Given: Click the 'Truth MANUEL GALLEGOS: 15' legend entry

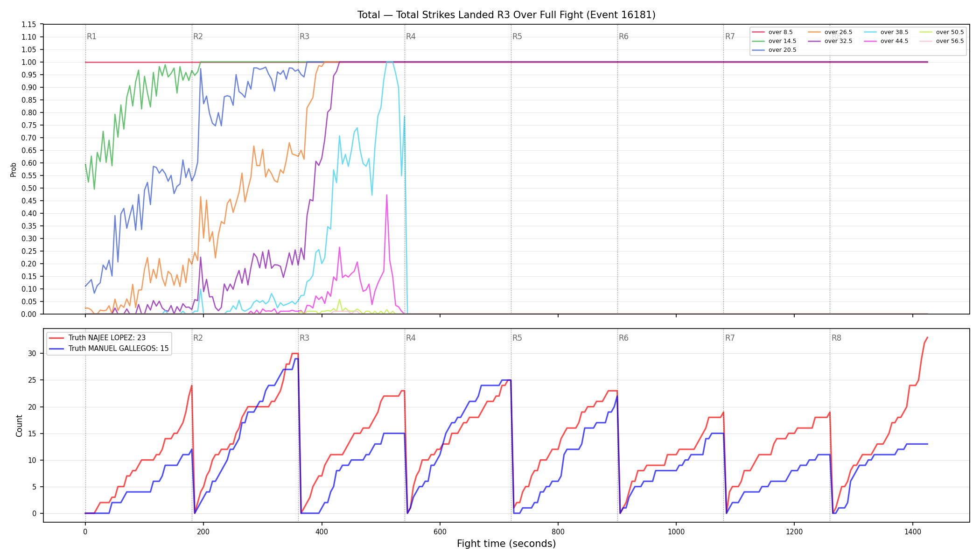Looking at the screenshot, I should [109, 349].
